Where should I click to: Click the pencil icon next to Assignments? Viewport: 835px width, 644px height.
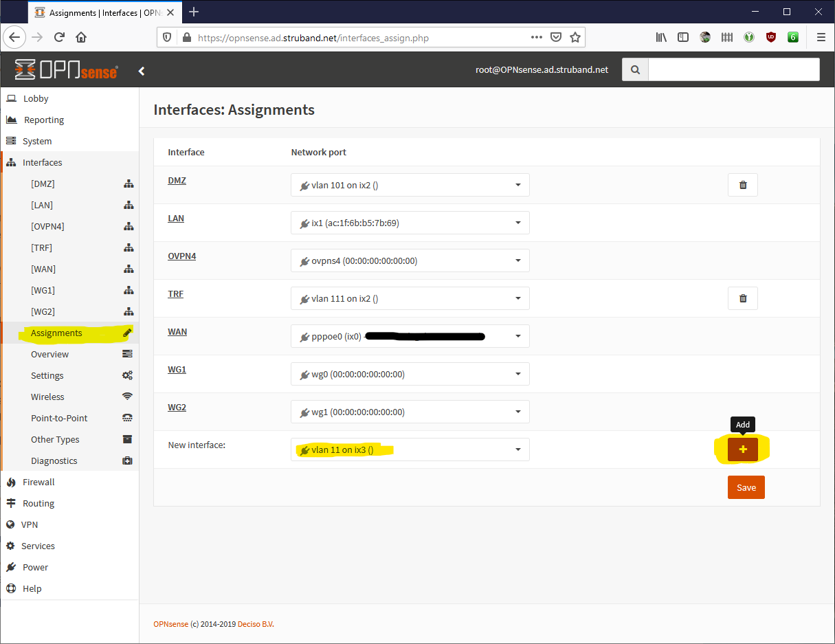[126, 332]
